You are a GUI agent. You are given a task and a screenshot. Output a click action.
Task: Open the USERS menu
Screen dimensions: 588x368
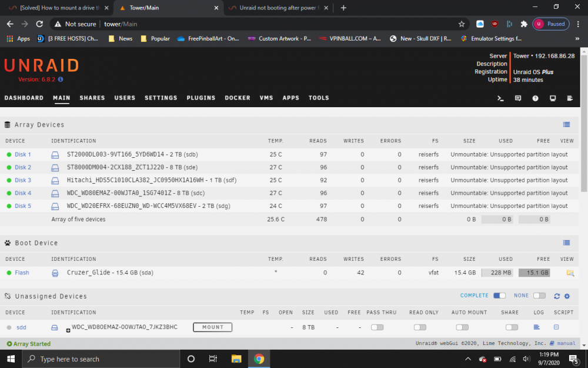coord(125,98)
